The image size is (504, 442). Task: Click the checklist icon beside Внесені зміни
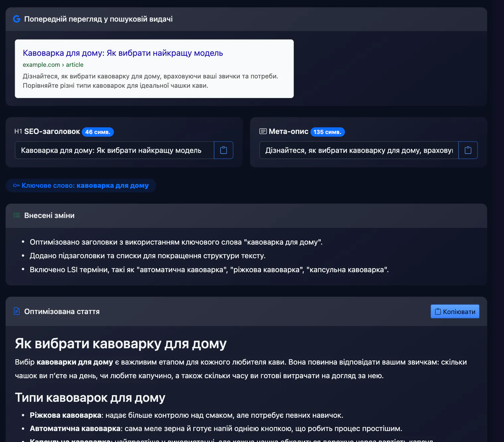pos(17,215)
